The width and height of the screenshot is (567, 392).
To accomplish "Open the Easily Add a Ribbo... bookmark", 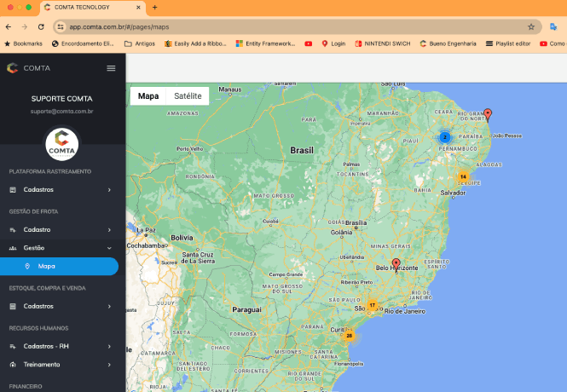I will (x=195, y=43).
